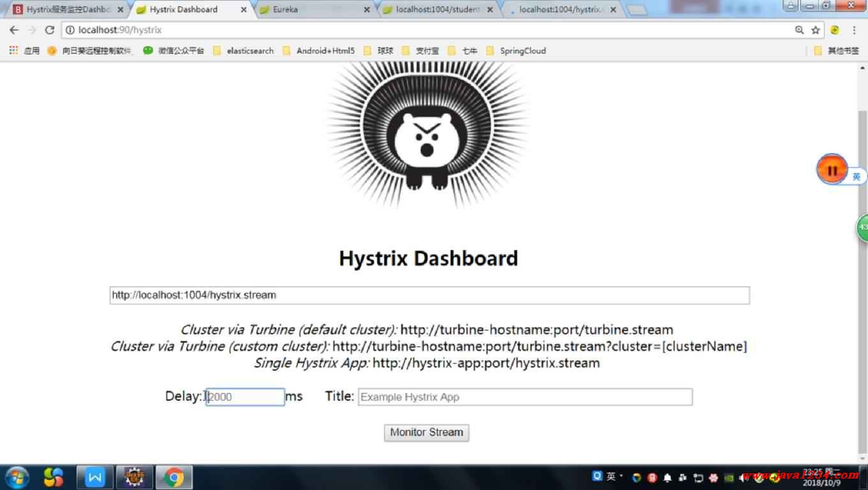Image resolution: width=868 pixels, height=490 pixels.
Task: Open the zoom magnifier icon in address bar
Action: 799,30
